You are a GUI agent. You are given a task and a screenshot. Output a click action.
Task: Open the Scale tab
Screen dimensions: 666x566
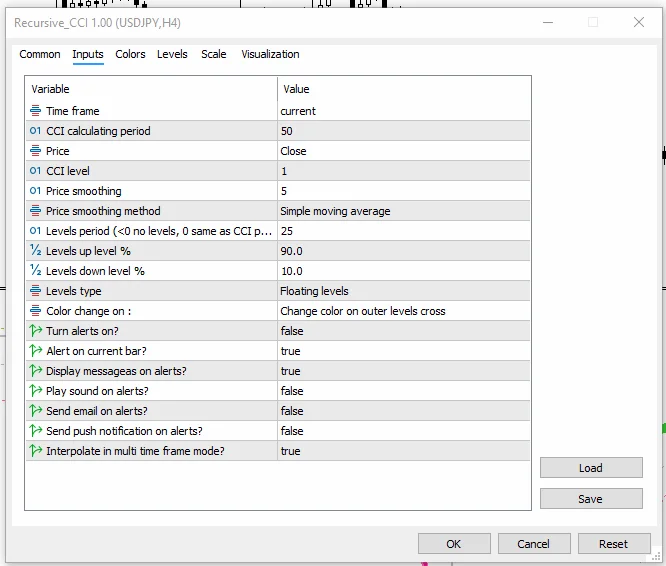tap(214, 54)
